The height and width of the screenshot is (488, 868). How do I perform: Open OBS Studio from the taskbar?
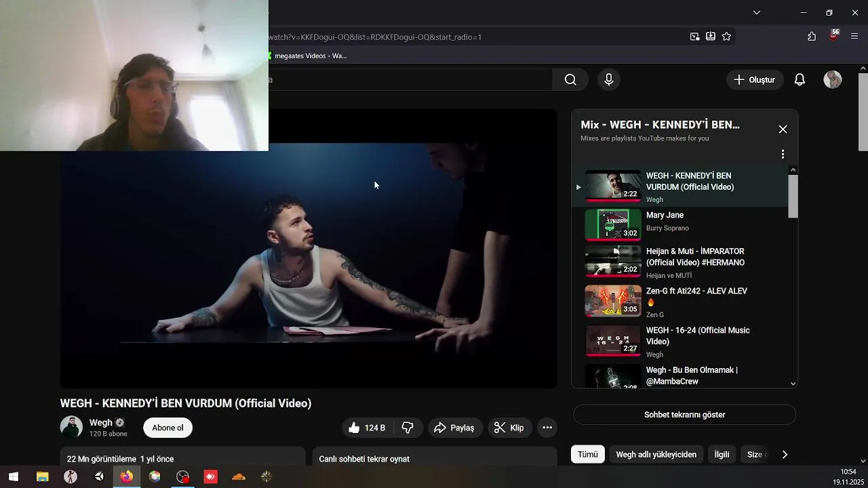coord(183,477)
